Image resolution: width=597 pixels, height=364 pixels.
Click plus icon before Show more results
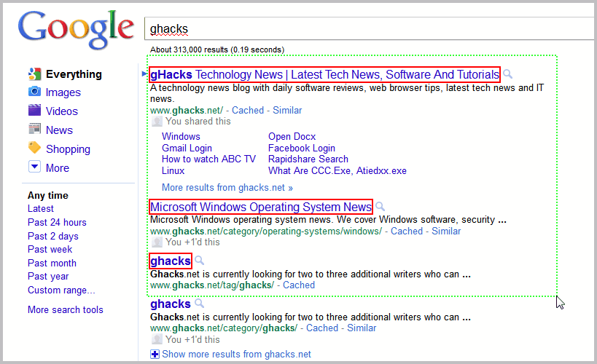[x=155, y=355]
